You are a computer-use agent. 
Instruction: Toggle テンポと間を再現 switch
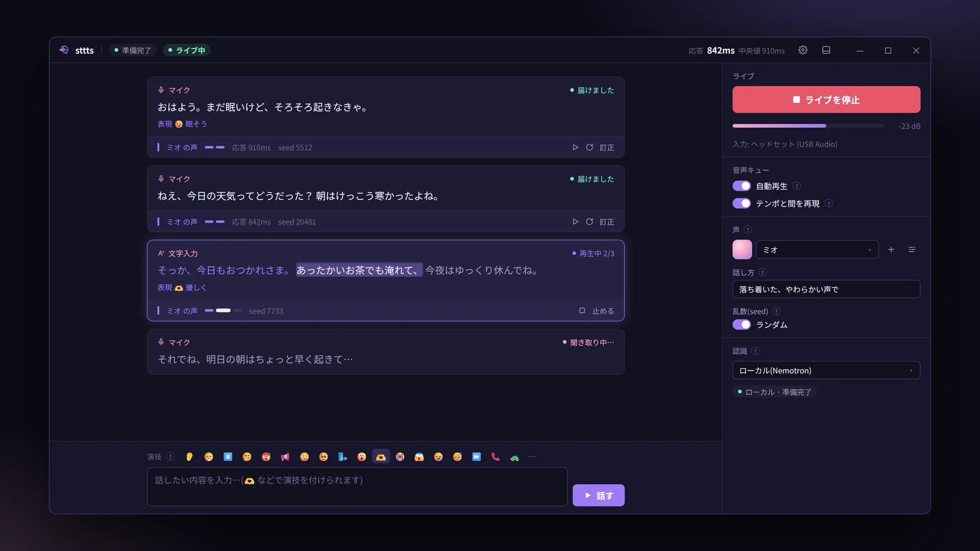coord(742,203)
